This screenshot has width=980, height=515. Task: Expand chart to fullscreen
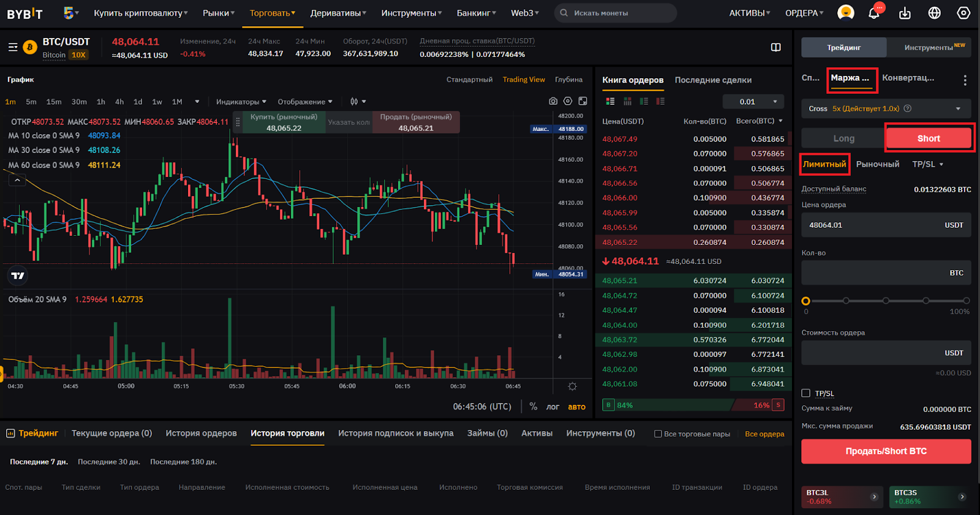click(x=582, y=101)
